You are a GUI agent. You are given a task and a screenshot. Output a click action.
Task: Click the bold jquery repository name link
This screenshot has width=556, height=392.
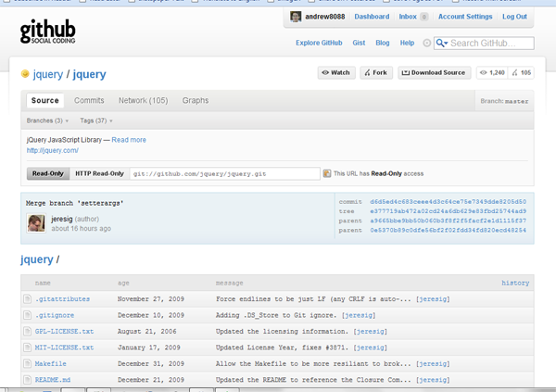point(89,74)
